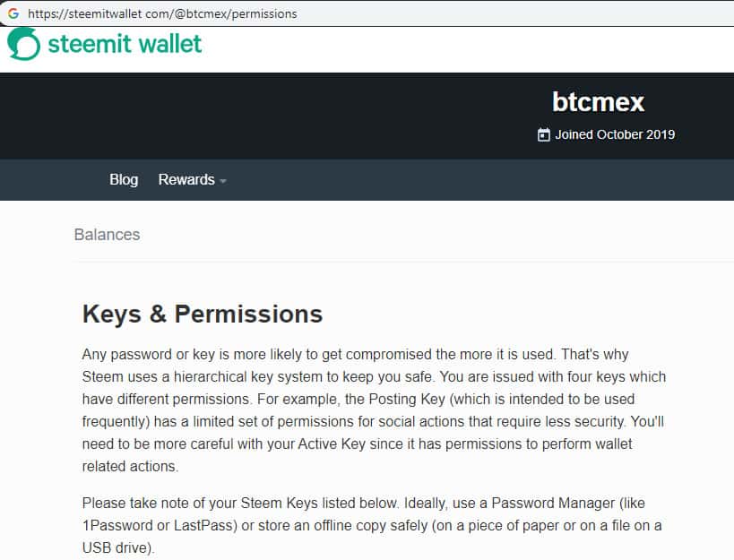Click the words "USB drive" in the text
The height and width of the screenshot is (560, 734).
point(125,546)
